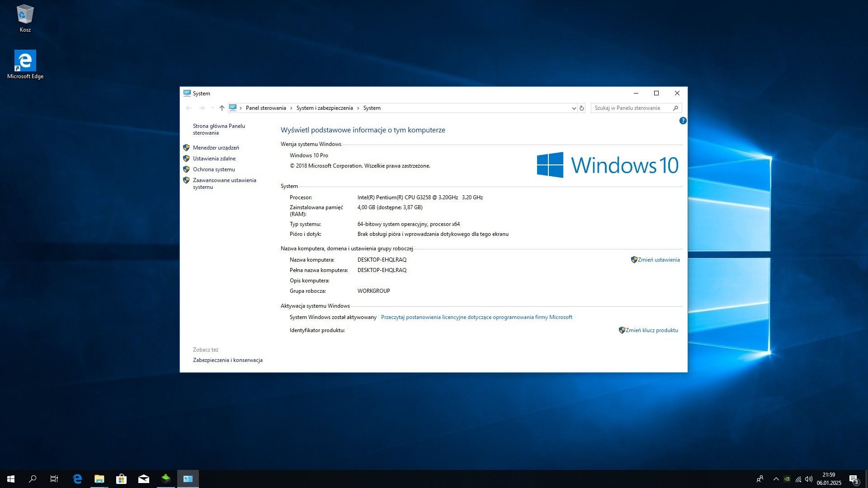Screen dimensions: 868x488
Task: Open File Explorer from taskbar
Action: pos(99,479)
